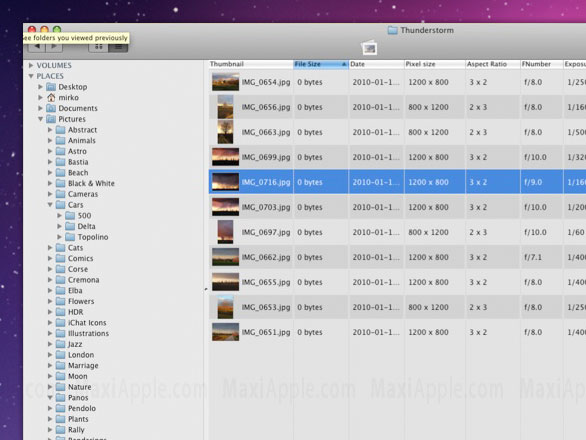Select the Marriage folder

pyautogui.click(x=83, y=366)
